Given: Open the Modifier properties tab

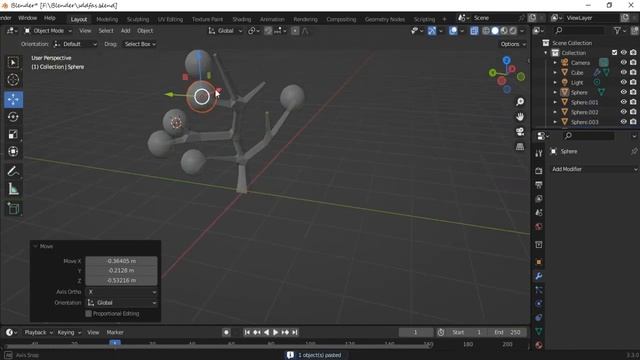Looking at the screenshot, I should [x=539, y=276].
